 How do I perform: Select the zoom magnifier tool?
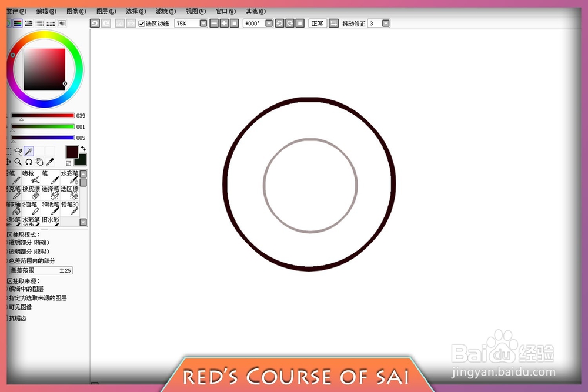(18, 162)
